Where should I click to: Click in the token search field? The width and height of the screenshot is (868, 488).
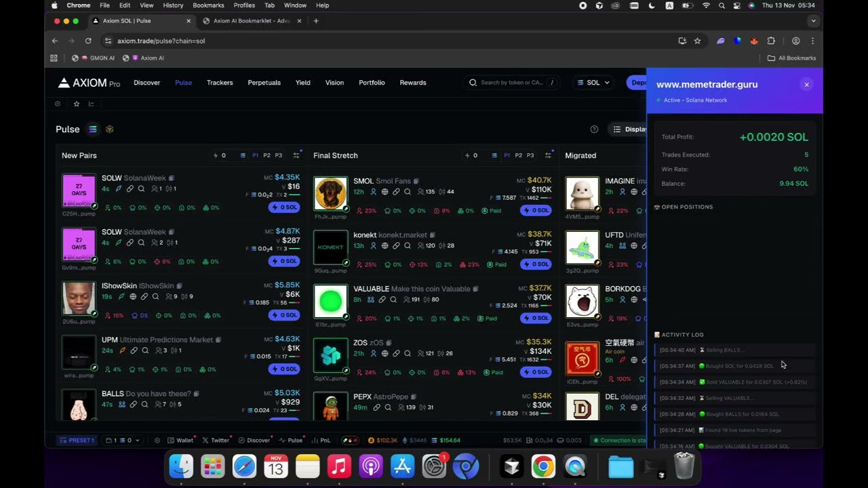[x=513, y=83]
